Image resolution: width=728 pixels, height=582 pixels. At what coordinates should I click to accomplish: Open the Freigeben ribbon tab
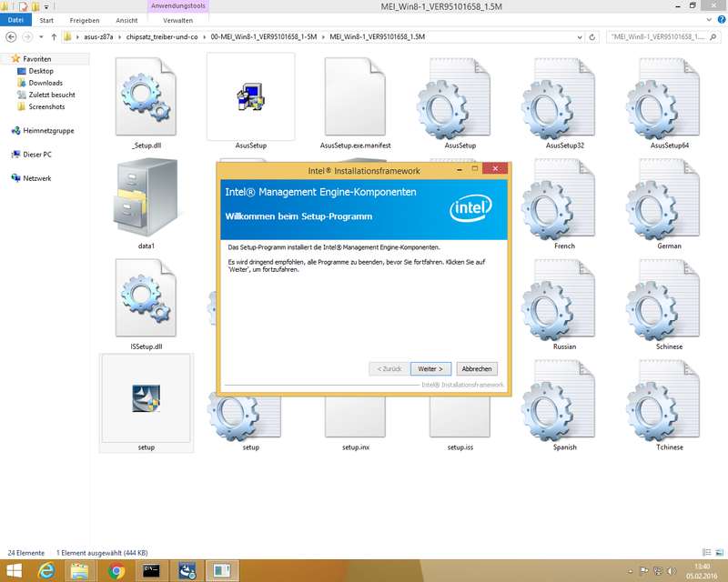(x=85, y=20)
